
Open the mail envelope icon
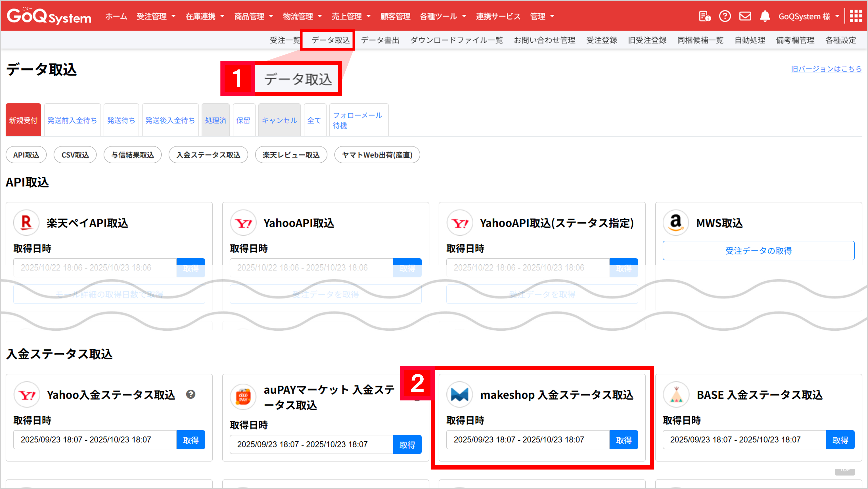tap(745, 16)
